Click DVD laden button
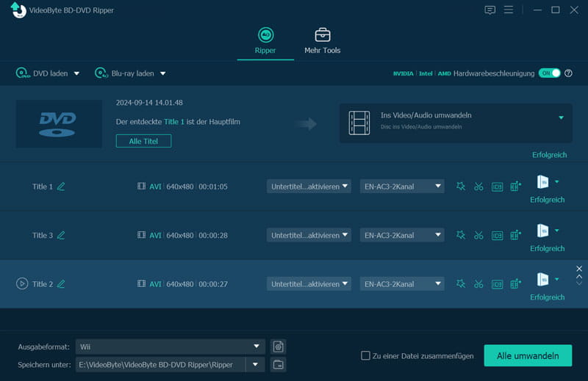 (x=42, y=73)
